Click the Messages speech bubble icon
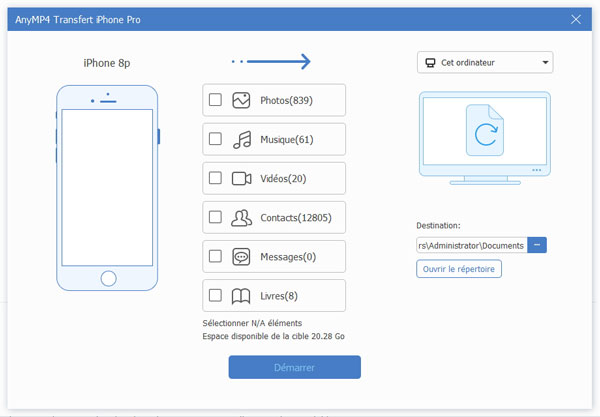Viewport: 600px width, 417px height. (x=241, y=256)
